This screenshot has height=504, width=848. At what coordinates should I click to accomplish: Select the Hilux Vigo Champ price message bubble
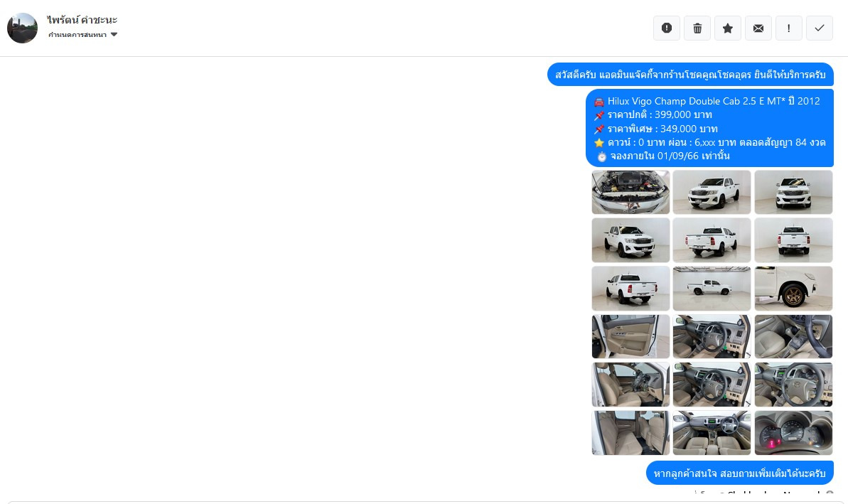click(709, 128)
